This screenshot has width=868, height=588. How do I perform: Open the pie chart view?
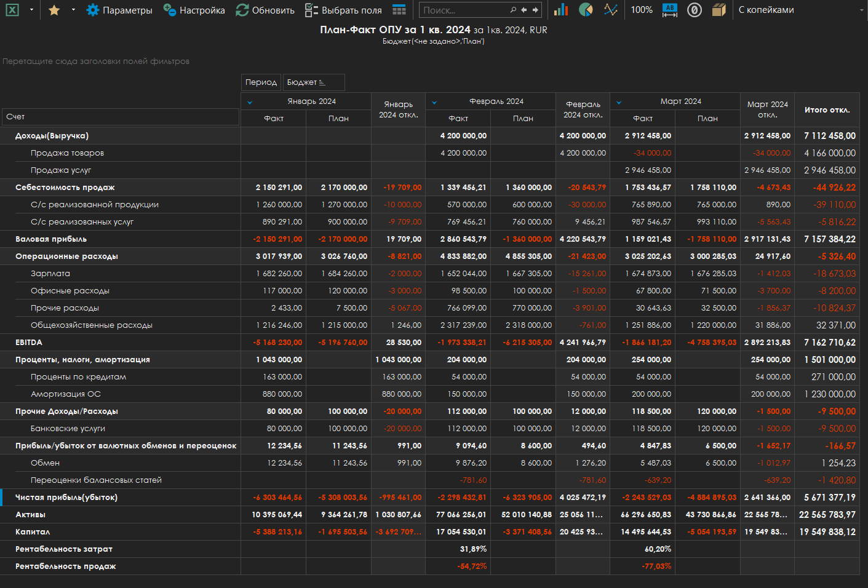coord(586,10)
